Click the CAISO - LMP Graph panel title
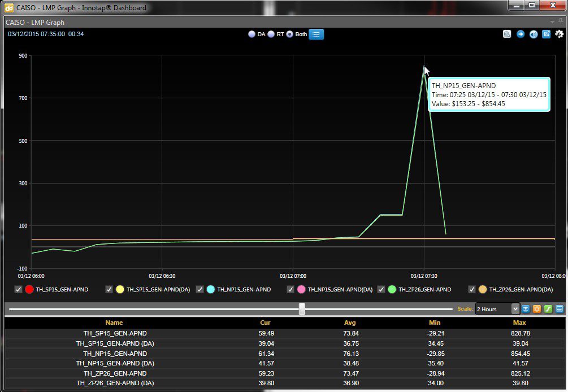The width and height of the screenshot is (568, 392). click(x=35, y=23)
